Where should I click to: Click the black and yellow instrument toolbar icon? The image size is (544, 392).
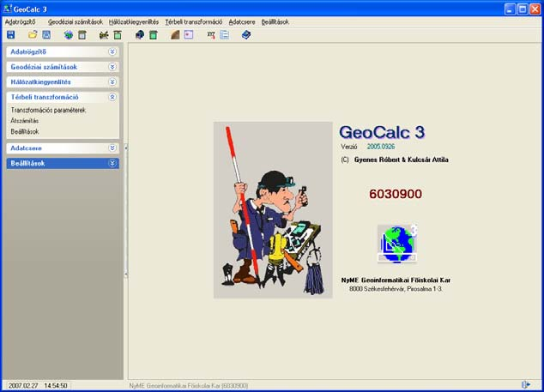pos(104,34)
